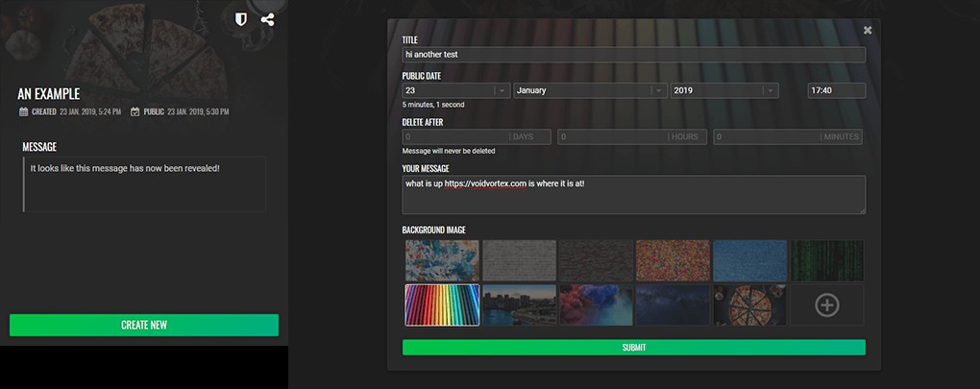980x389 pixels.
Task: Expand the year dropdown showing 2019
Action: pyautogui.click(x=724, y=90)
